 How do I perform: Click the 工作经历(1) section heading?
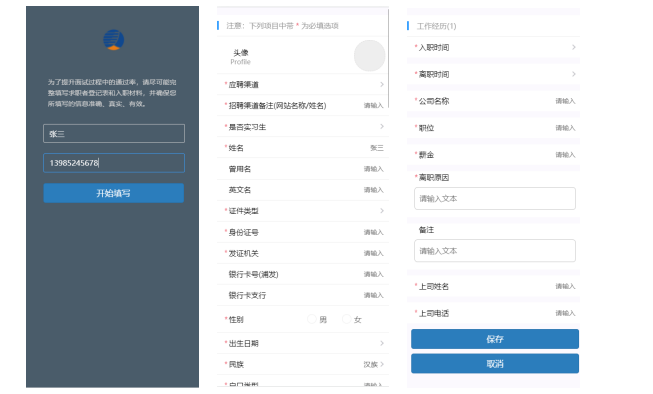pyautogui.click(x=436, y=26)
